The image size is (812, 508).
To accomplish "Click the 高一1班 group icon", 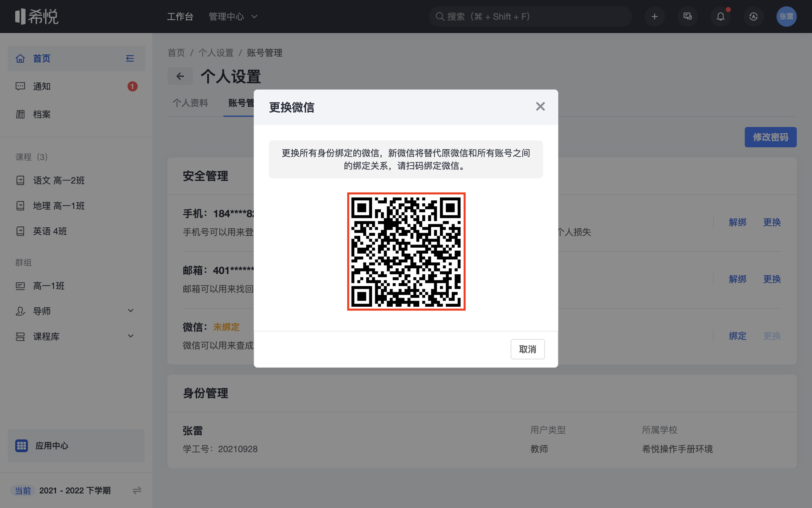I will [x=20, y=286].
